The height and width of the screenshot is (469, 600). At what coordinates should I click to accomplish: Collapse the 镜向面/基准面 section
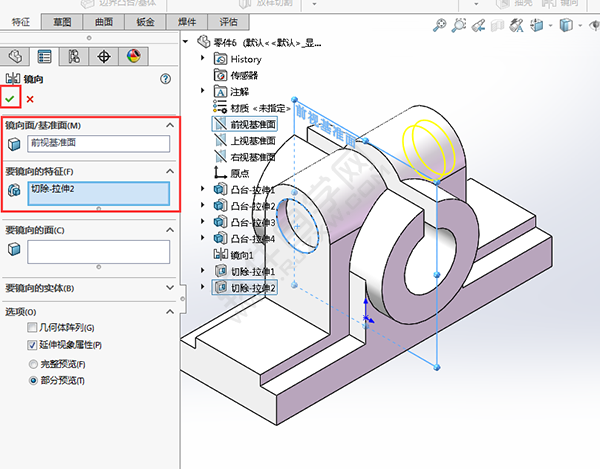tap(170, 125)
